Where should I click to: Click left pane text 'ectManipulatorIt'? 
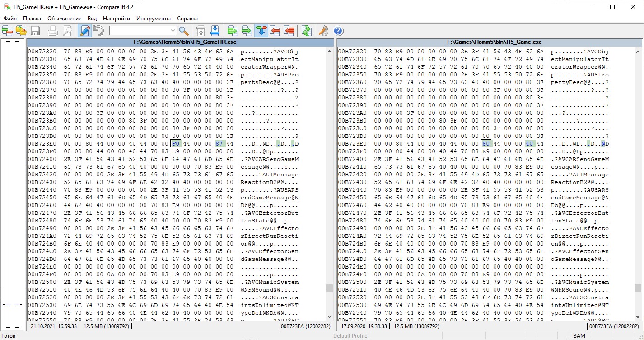tap(270, 59)
